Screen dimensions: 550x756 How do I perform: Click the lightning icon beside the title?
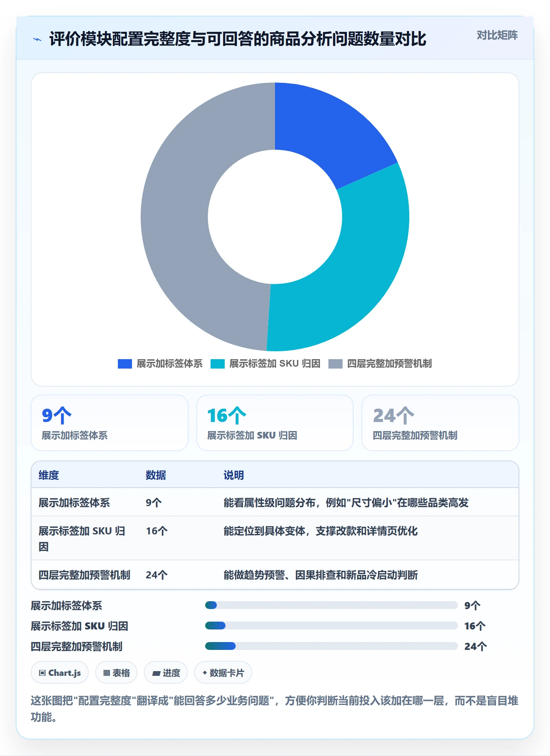(x=37, y=39)
